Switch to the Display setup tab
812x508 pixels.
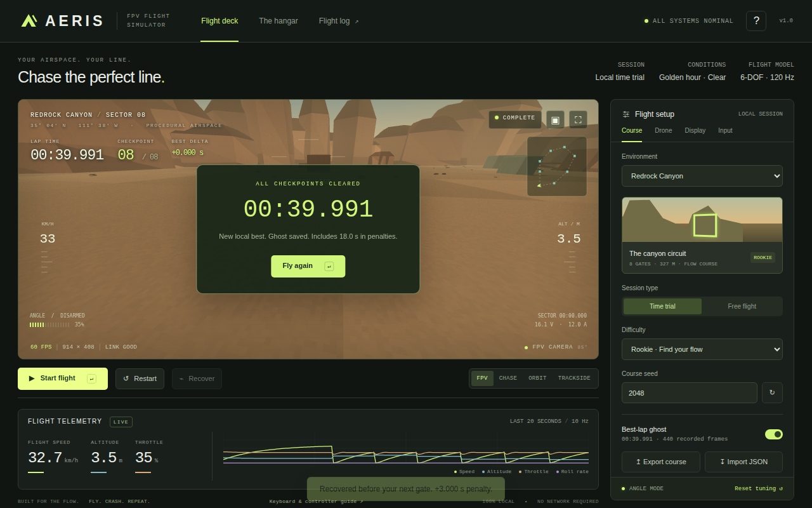coord(695,131)
